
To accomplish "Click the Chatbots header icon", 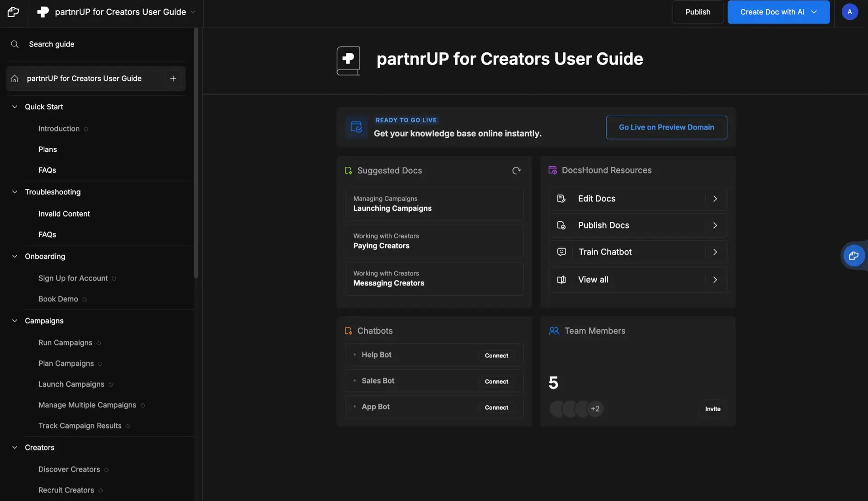I will pos(348,331).
